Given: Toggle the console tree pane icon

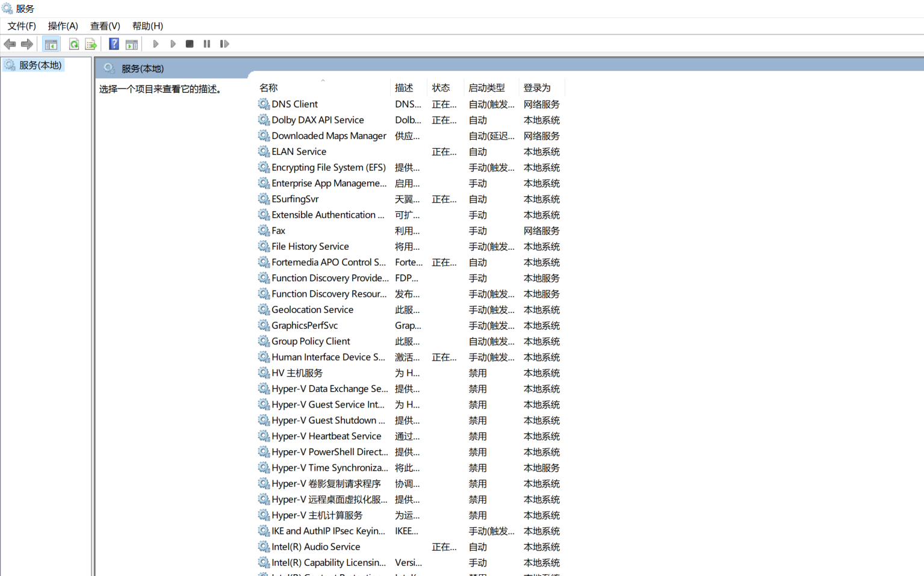Looking at the screenshot, I should [51, 43].
